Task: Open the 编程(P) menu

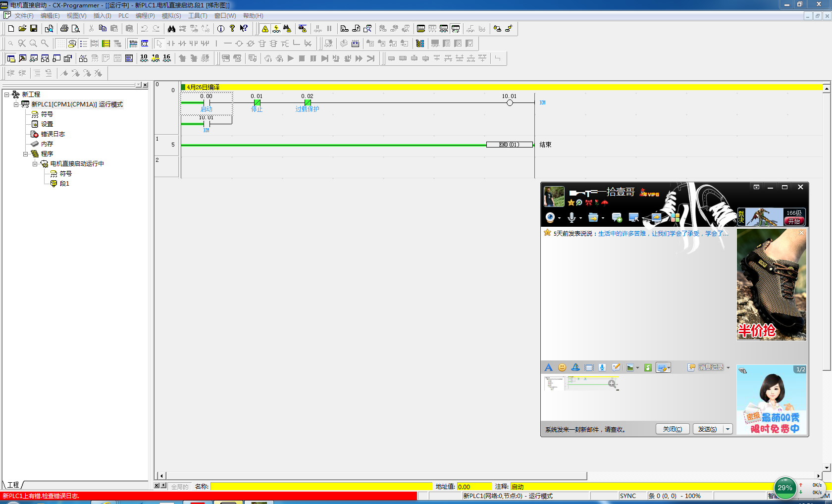Action: click(x=145, y=16)
